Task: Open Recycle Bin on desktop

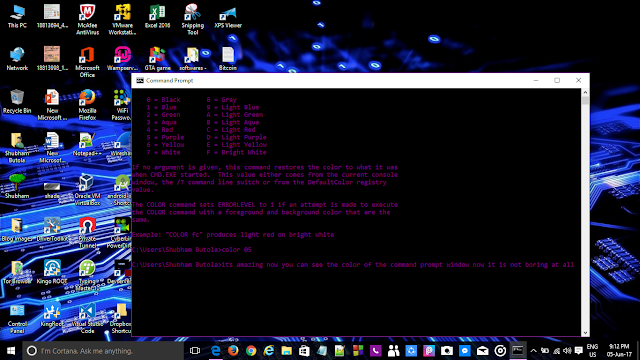Action: tap(17, 102)
